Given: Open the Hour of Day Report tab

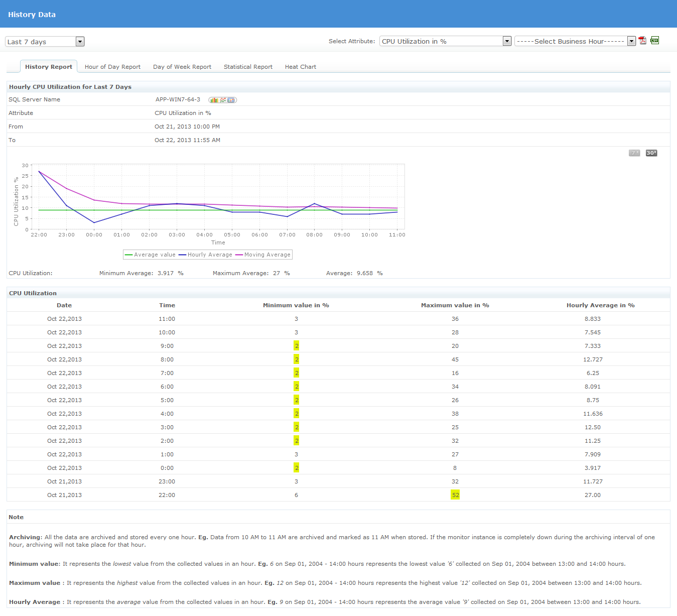Looking at the screenshot, I should 112,67.
